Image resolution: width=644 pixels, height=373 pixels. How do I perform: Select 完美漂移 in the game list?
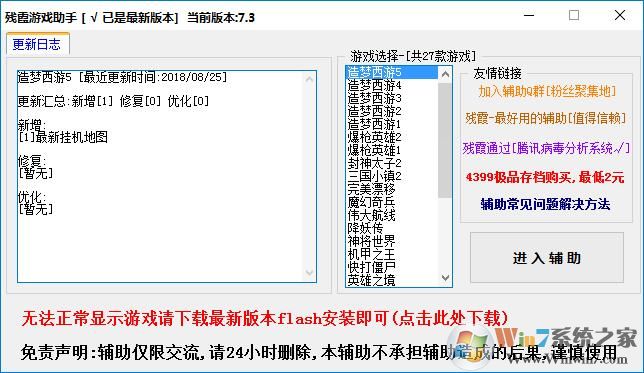392,189
